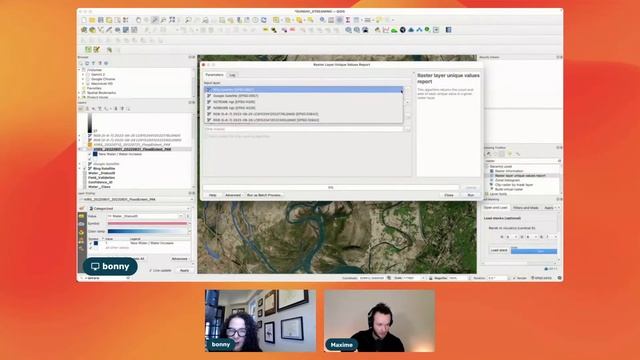The width and height of the screenshot is (640, 360).
Task: Expand the Project Home browser node
Action: (80, 98)
